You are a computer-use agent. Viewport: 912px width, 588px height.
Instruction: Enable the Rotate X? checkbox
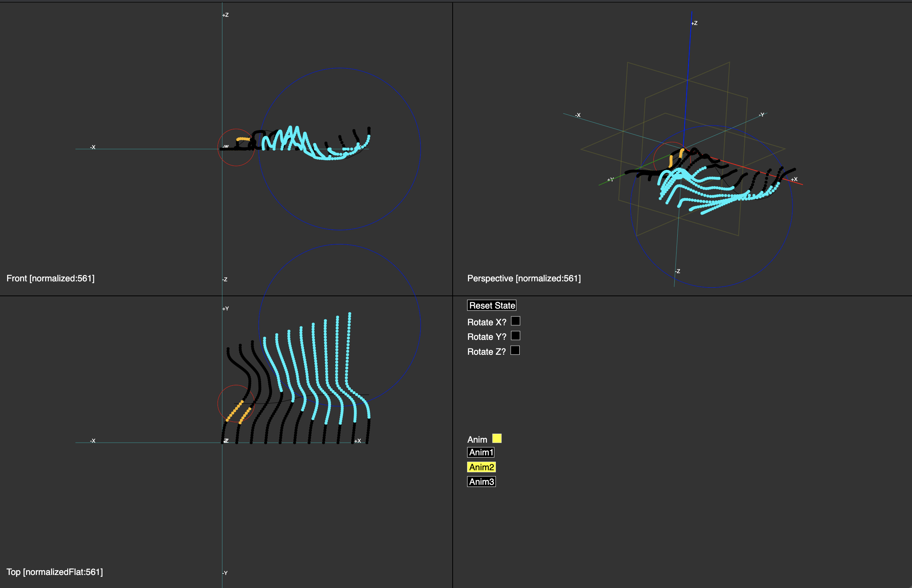515,321
